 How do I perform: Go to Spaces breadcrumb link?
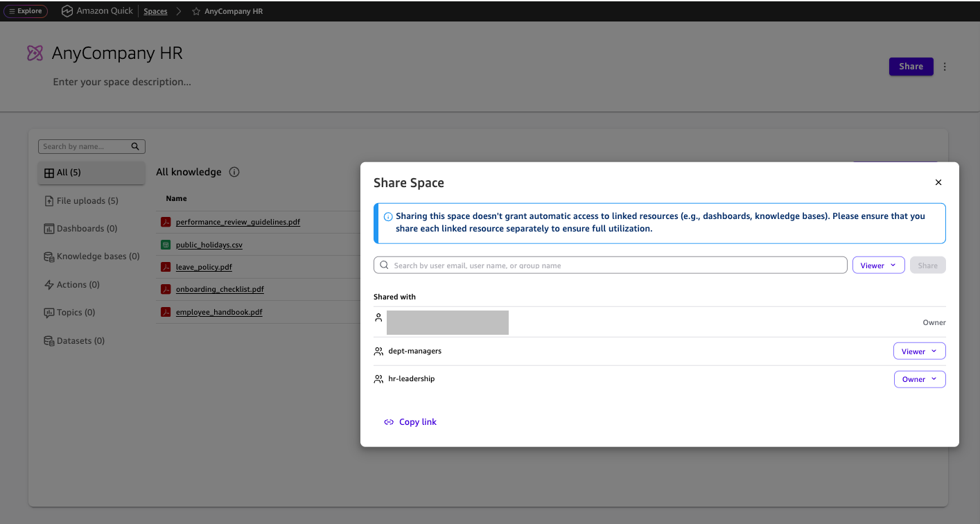click(155, 11)
